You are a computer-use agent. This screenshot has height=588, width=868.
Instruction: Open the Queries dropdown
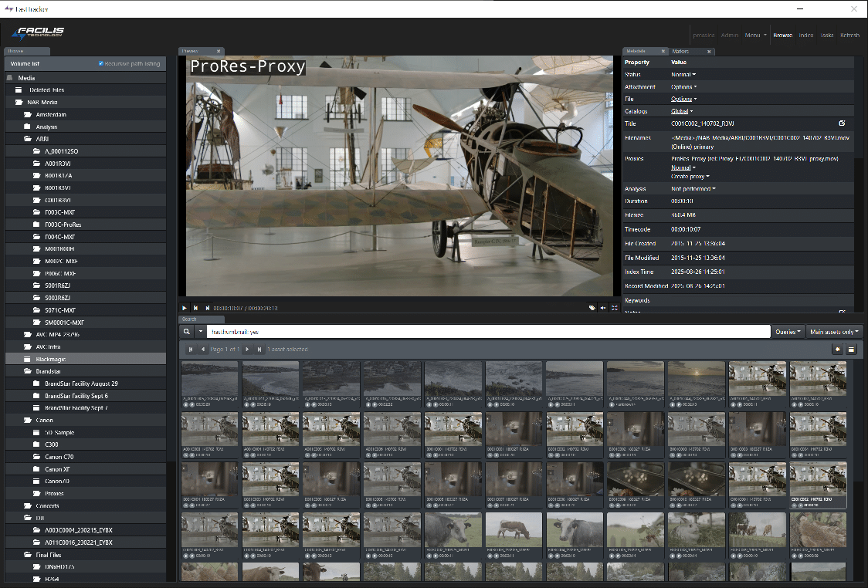pyautogui.click(x=788, y=330)
